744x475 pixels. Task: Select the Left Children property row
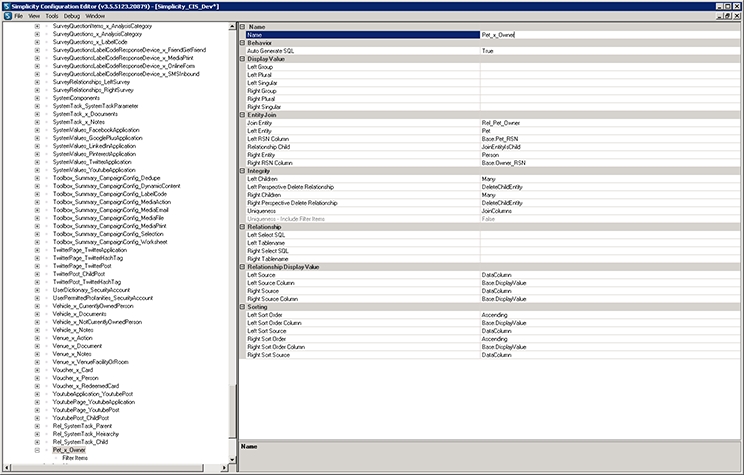point(491,179)
